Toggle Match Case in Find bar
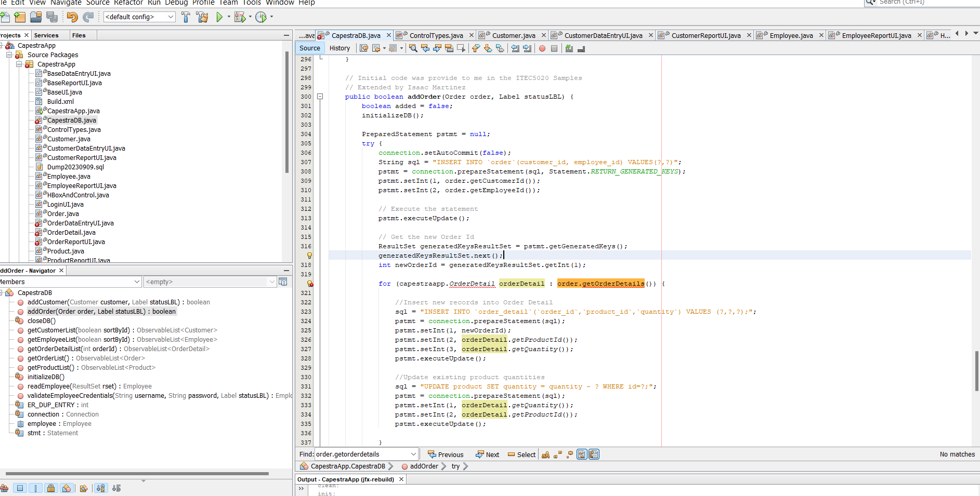The height and width of the screenshot is (496, 980). pyautogui.click(x=545, y=455)
